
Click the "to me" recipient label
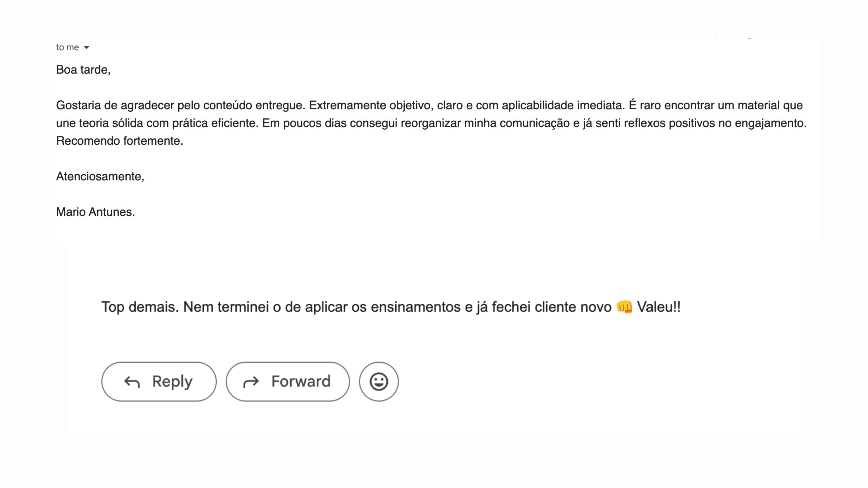67,47
